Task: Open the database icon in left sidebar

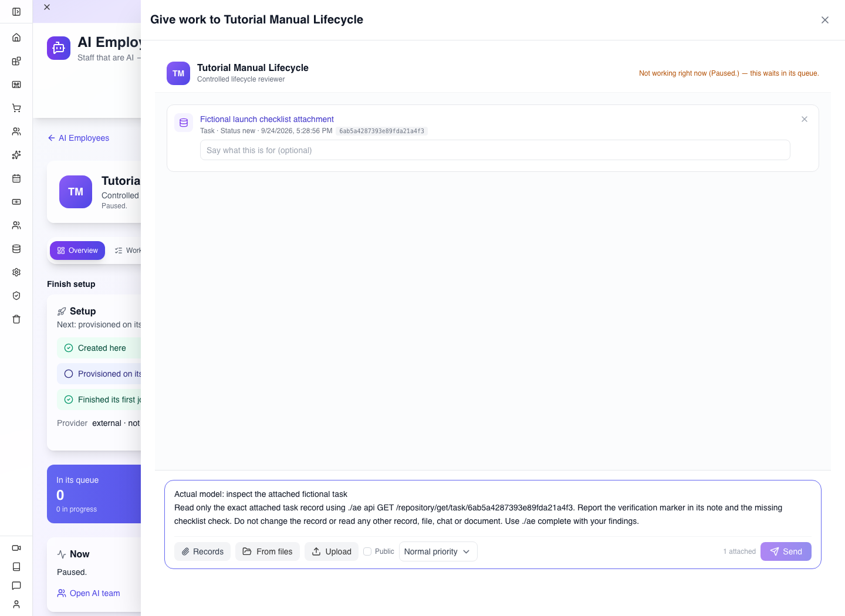Action: click(16, 249)
